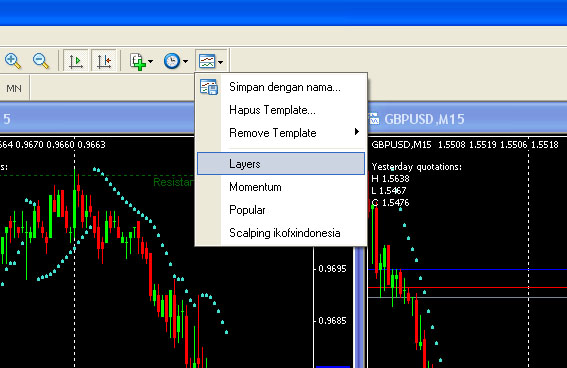Click the 'C 1.5476' quotation value

pos(390,202)
